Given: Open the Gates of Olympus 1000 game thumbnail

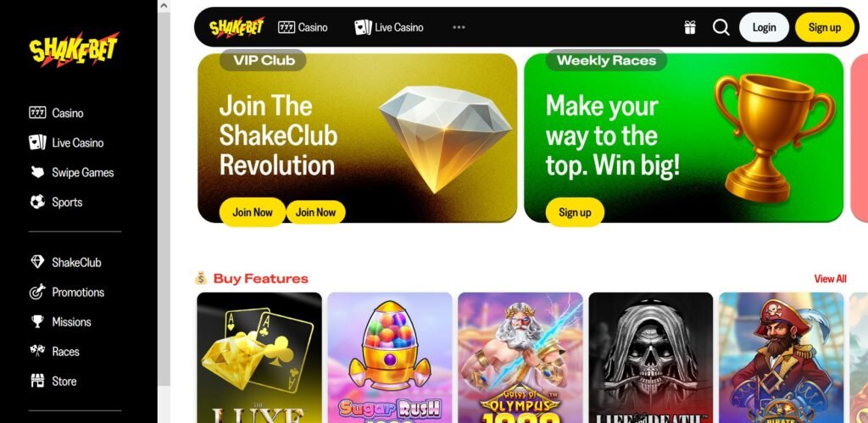Looking at the screenshot, I should coord(520,358).
